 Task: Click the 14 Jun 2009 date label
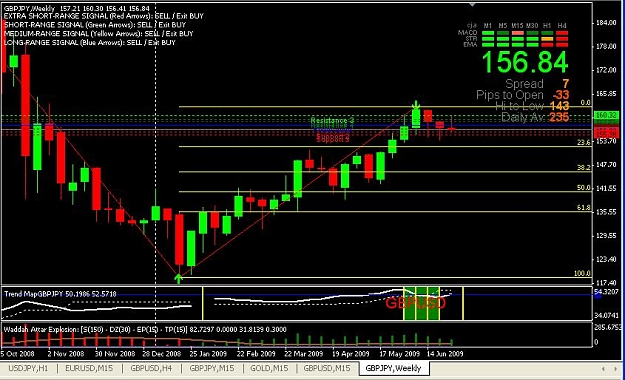[x=445, y=354]
